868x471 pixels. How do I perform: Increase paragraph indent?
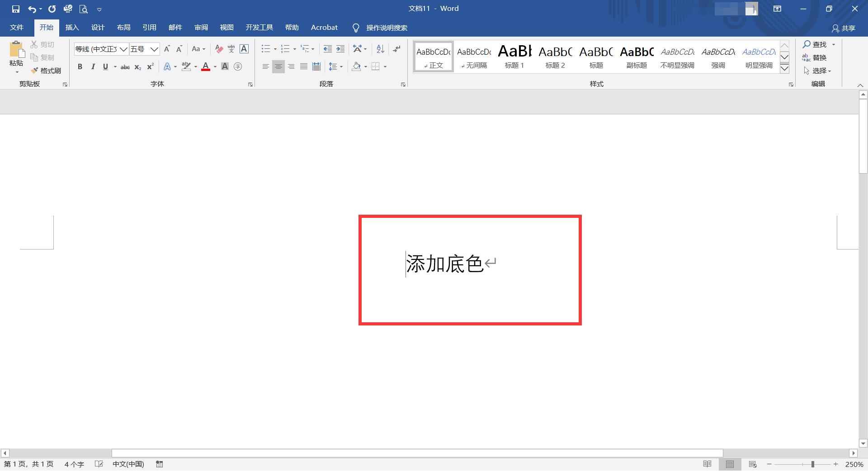point(340,49)
